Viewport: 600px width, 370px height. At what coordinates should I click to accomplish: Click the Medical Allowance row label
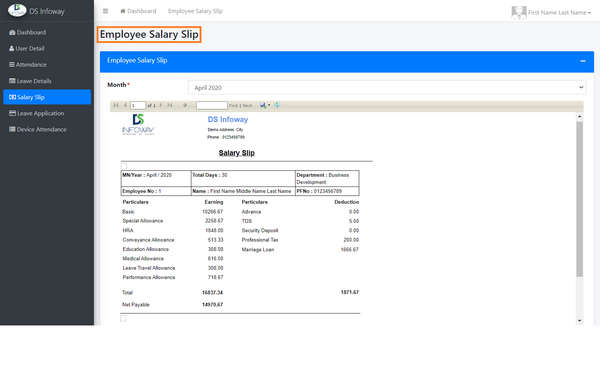point(143,259)
